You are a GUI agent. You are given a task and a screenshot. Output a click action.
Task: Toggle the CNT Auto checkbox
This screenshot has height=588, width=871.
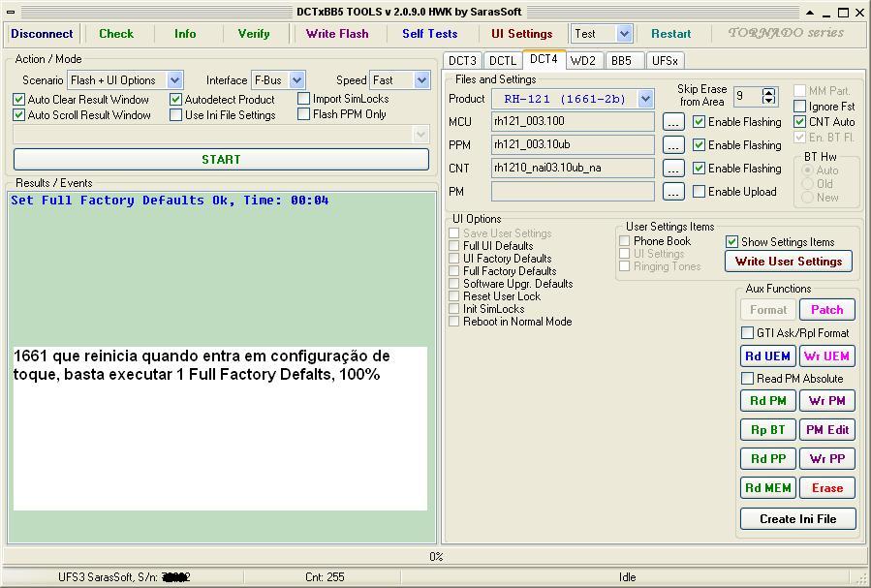(x=800, y=122)
